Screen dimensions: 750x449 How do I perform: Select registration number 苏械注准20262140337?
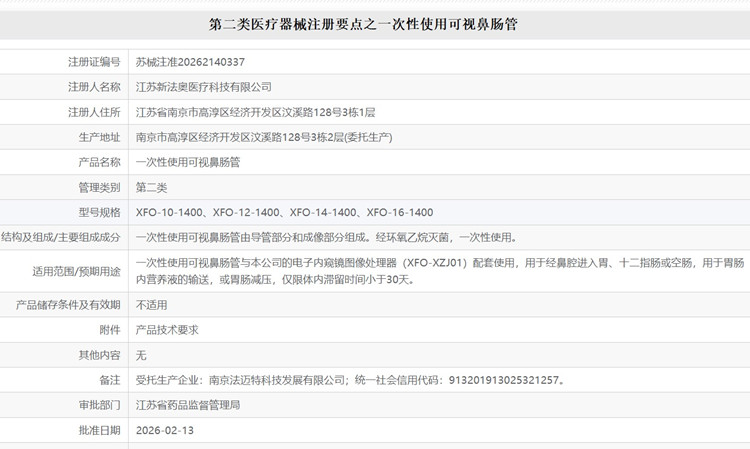click(x=190, y=62)
